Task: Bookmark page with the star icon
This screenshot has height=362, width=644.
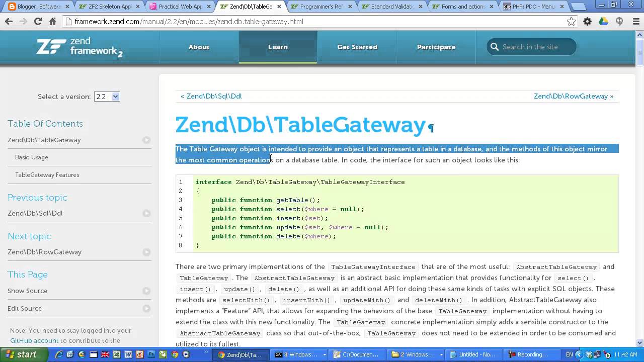Action: [x=571, y=22]
